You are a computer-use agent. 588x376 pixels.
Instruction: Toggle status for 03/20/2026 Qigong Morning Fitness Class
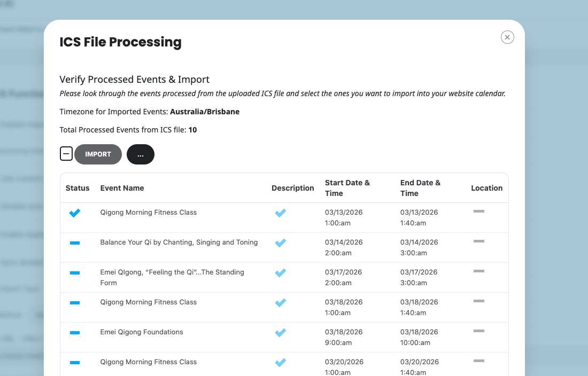(75, 363)
